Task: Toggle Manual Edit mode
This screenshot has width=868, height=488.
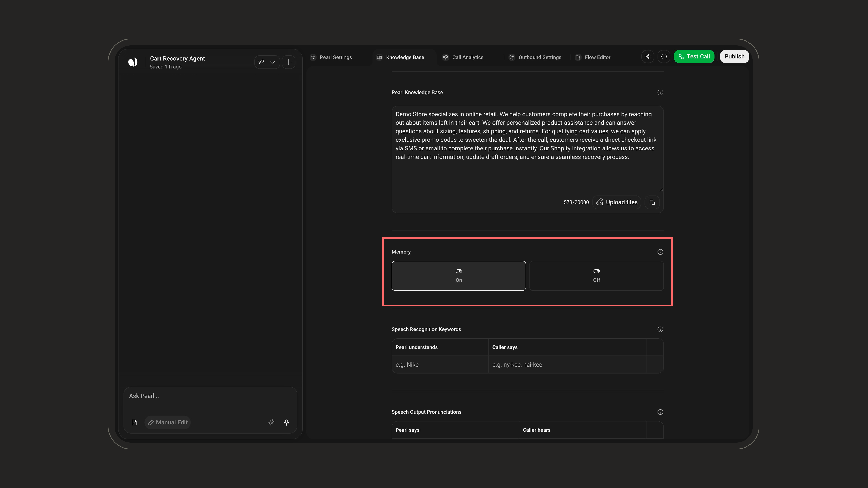Action: [x=168, y=422]
